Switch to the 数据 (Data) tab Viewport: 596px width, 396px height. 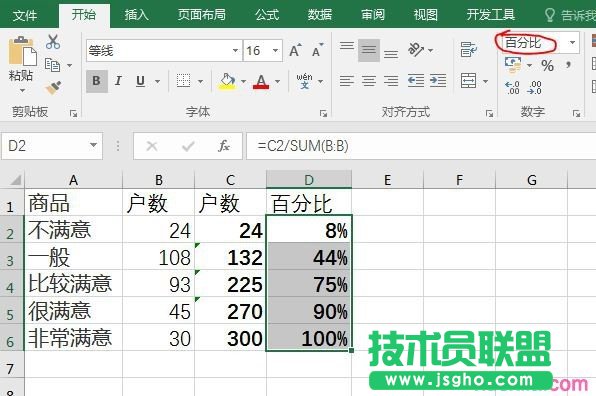320,15
